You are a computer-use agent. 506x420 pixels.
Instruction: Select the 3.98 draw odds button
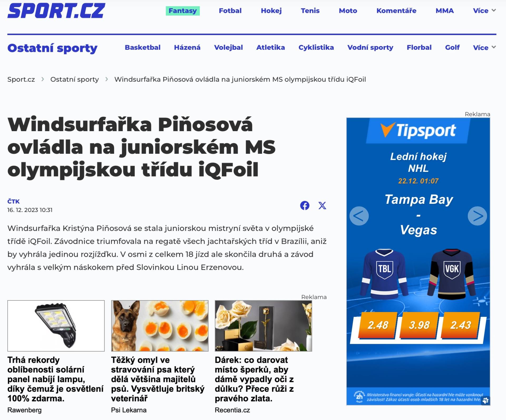pos(419,325)
